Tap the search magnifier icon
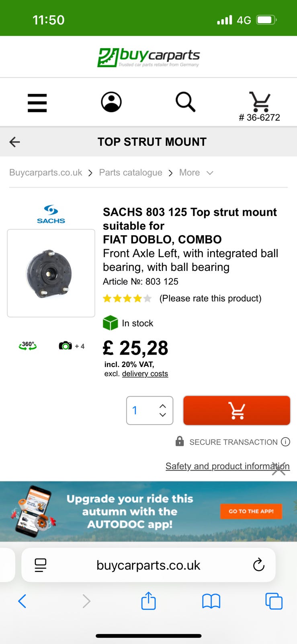 185,101
